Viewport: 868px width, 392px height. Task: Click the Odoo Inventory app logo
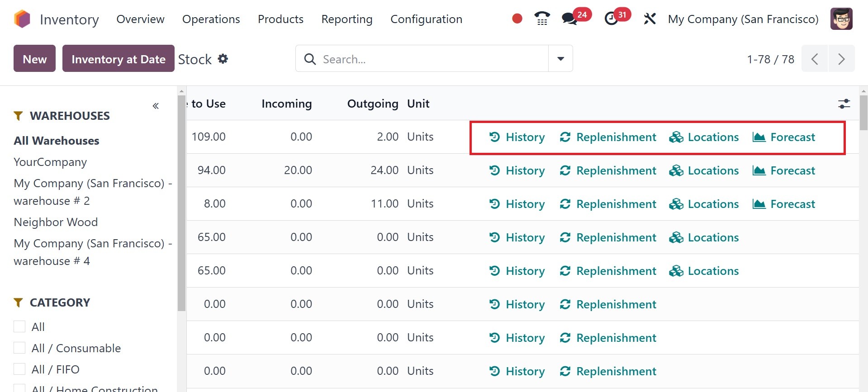click(22, 19)
